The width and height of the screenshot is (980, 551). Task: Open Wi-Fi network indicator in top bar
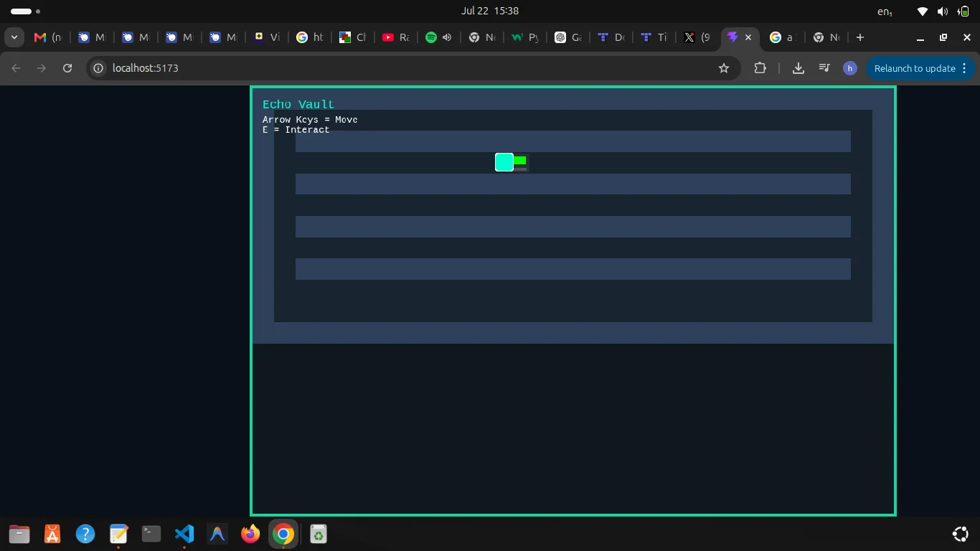(923, 11)
